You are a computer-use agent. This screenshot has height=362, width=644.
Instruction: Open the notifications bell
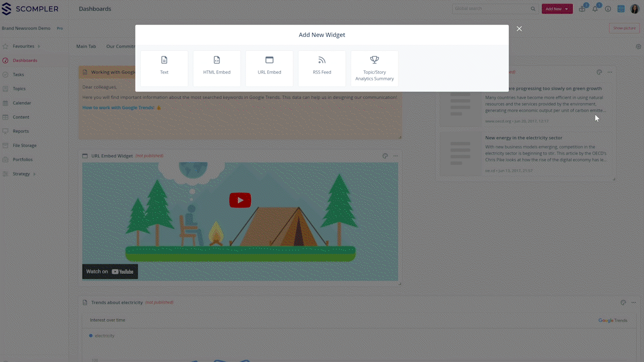(x=594, y=9)
